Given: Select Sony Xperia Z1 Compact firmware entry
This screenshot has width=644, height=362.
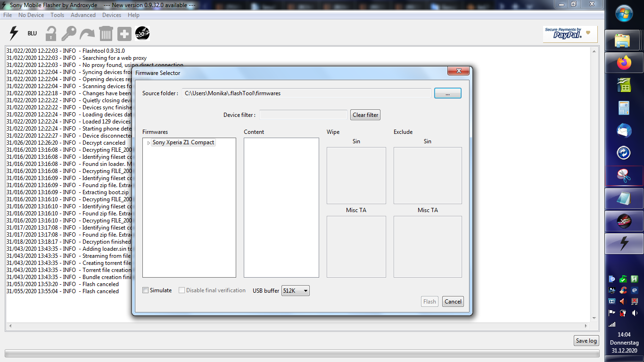Looking at the screenshot, I should (183, 142).
